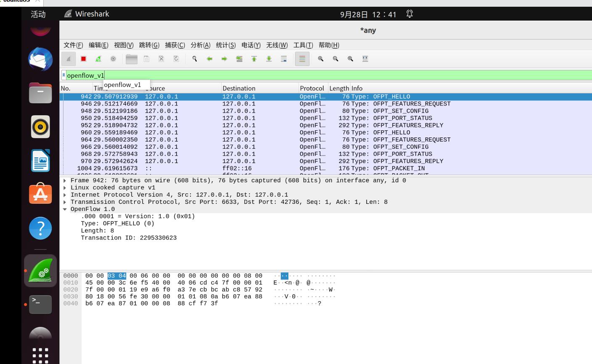Expand Transmission Control Protocol node
Image resolution: width=592 pixels, height=364 pixels.
65,202
